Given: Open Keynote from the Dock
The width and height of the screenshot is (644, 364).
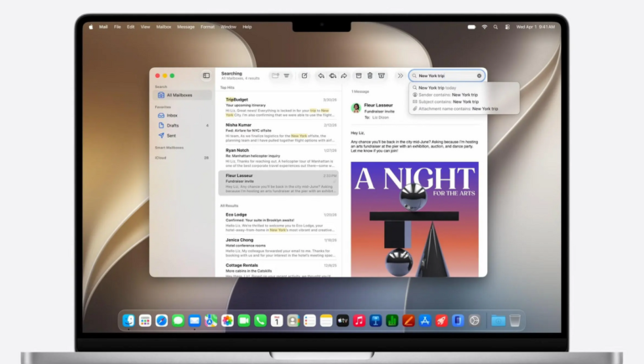Looking at the screenshot, I should 376,320.
